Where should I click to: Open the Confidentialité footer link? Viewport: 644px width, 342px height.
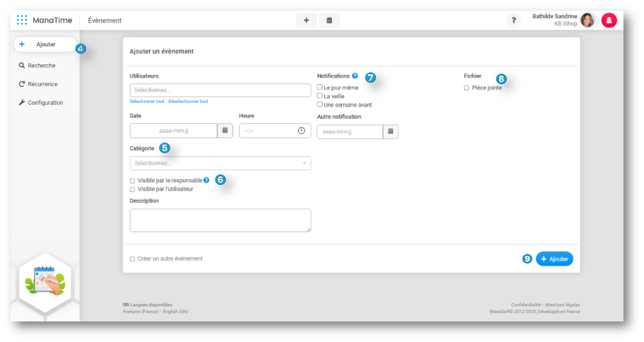coord(525,305)
